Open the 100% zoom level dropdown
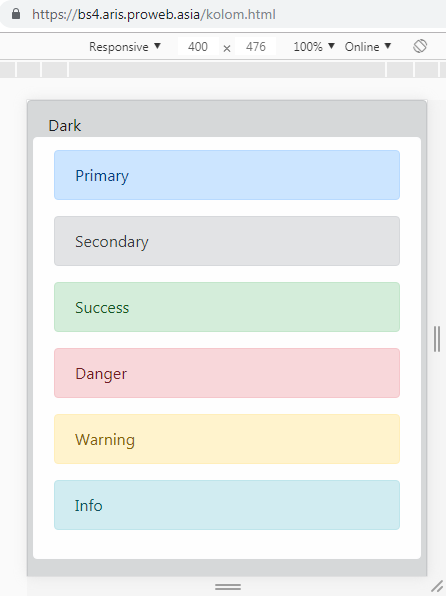This screenshot has width=446, height=596. pyautogui.click(x=314, y=47)
